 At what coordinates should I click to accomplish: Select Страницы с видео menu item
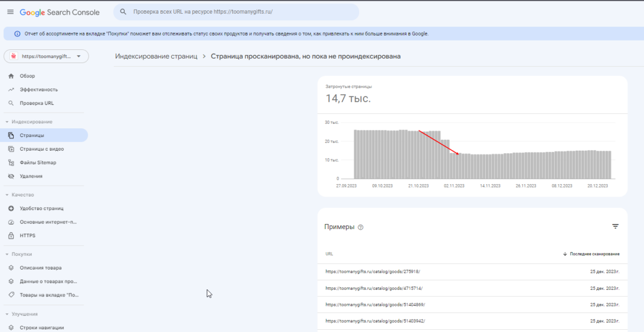pyautogui.click(x=42, y=149)
